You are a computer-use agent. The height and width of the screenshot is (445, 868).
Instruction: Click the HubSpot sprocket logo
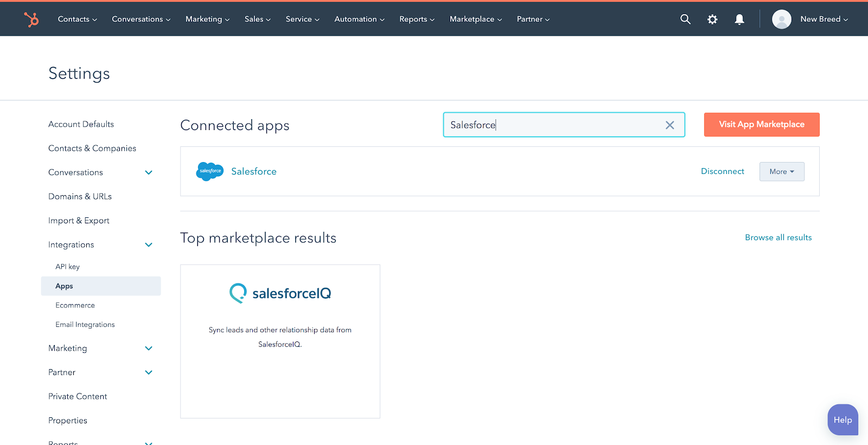pos(31,19)
